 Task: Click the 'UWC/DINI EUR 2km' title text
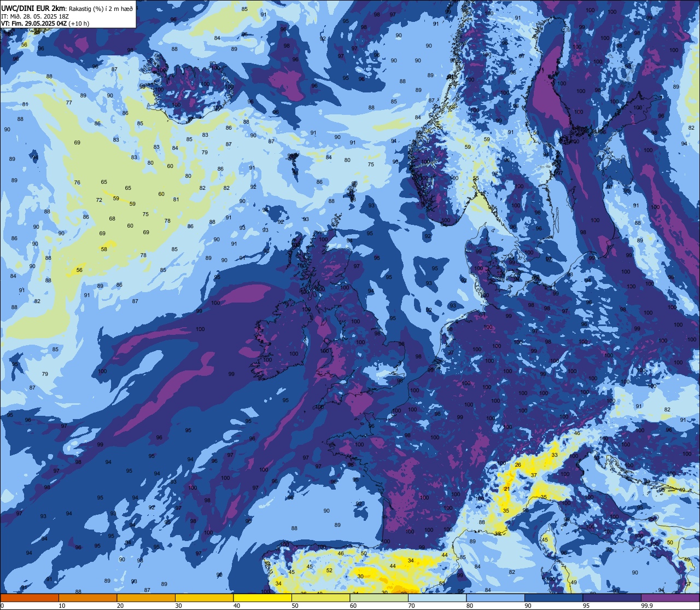(x=33, y=8)
